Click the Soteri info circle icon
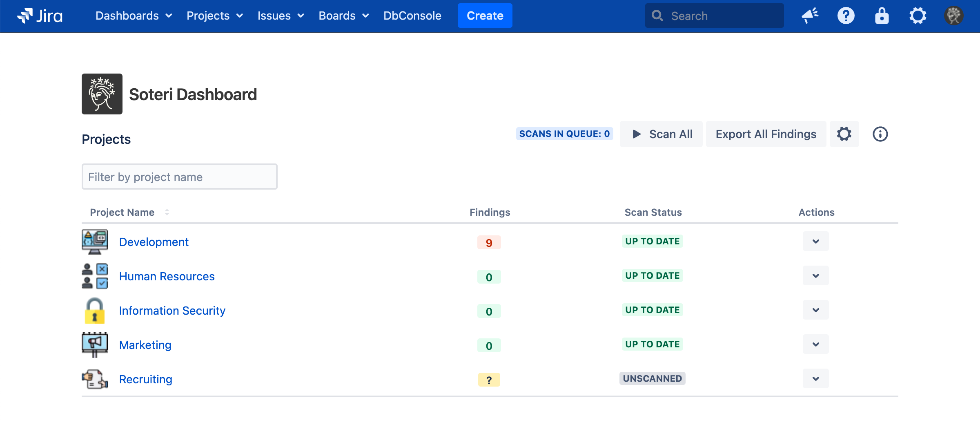The image size is (980, 425). click(x=880, y=134)
